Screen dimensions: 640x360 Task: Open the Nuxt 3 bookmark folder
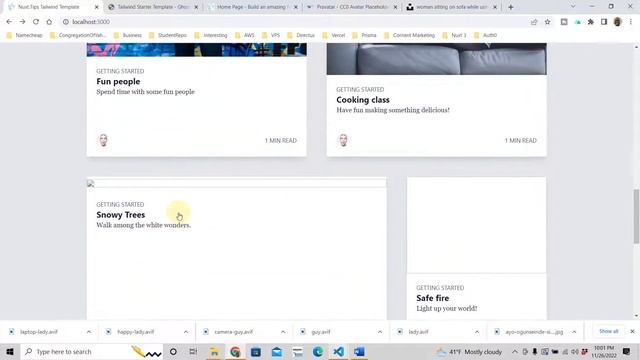454,35
